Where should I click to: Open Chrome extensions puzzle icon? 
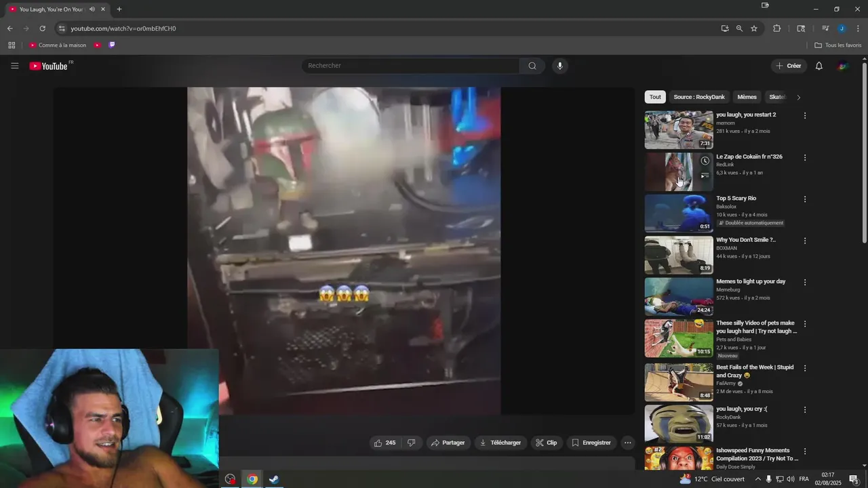777,28
